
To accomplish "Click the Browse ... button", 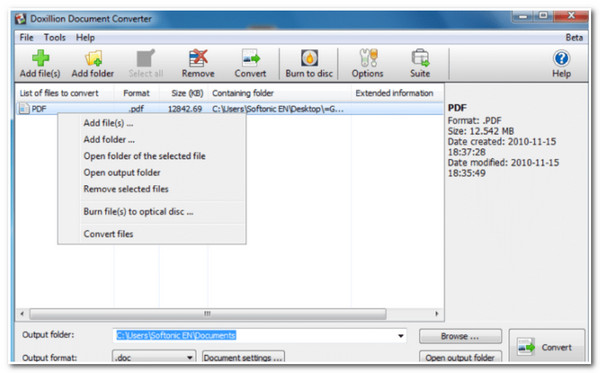I will (x=460, y=336).
